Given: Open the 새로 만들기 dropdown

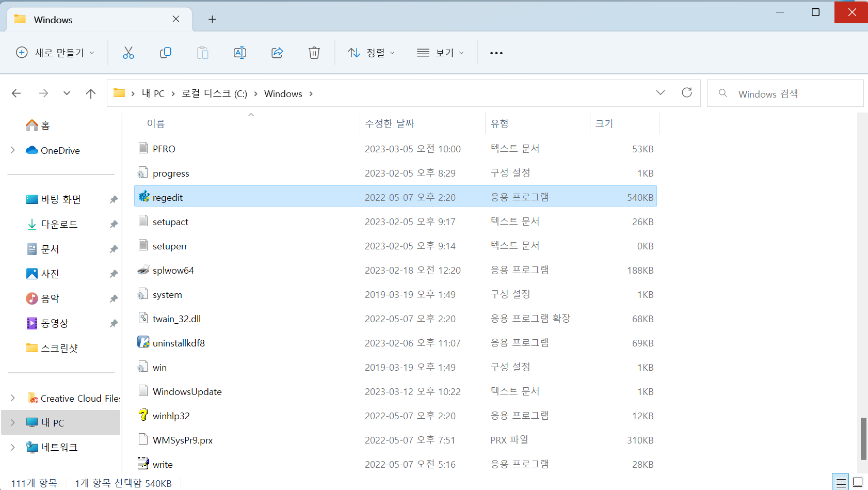Looking at the screenshot, I should tap(56, 53).
